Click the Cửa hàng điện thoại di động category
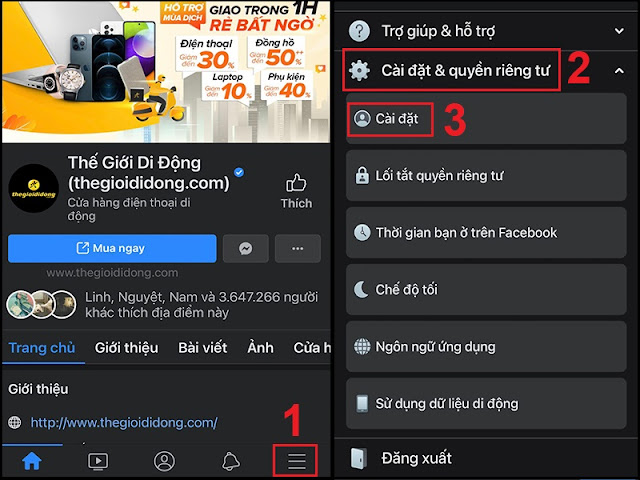The height and width of the screenshot is (480, 640). click(129, 209)
